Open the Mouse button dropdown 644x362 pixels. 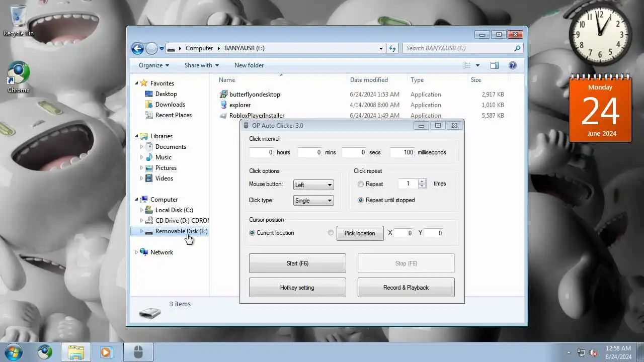[x=313, y=185]
